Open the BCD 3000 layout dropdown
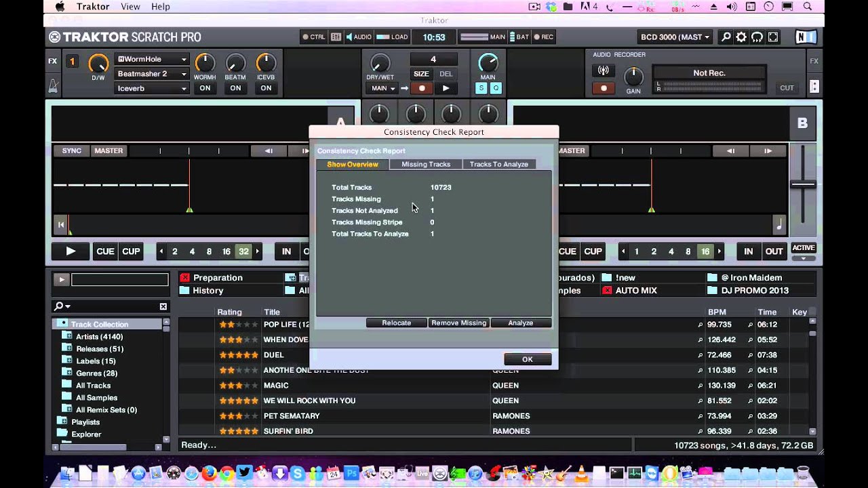The image size is (868, 488). tap(675, 37)
